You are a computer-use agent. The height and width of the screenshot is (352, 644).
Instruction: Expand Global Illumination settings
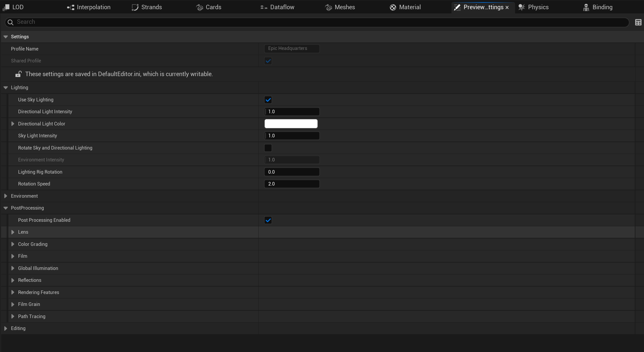(x=13, y=268)
